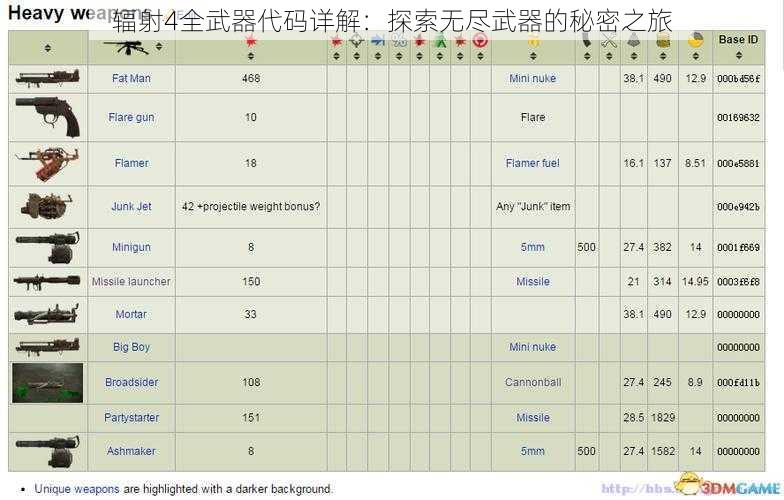
Task: Select the Base ID text 0001f669
Action: [739, 248]
